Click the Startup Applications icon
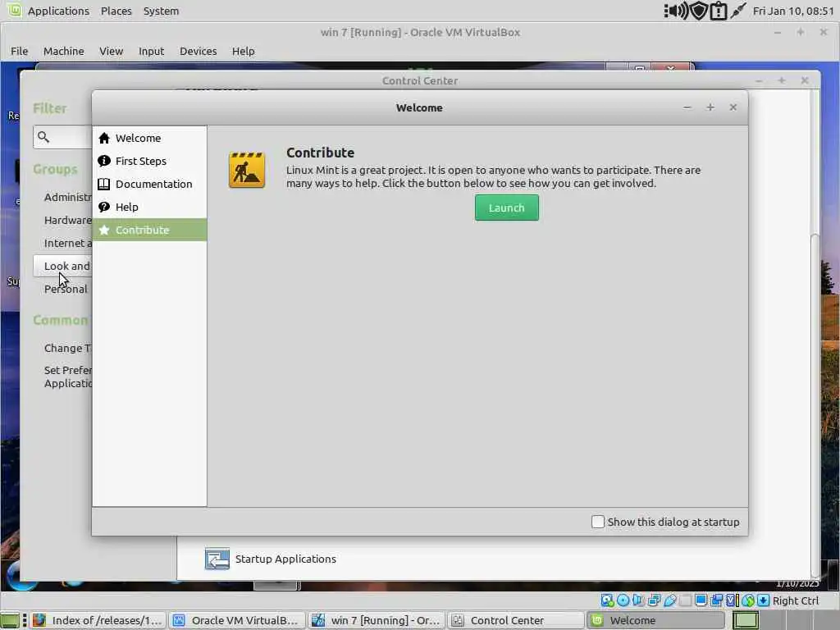Image resolution: width=840 pixels, height=630 pixels. tap(217, 559)
